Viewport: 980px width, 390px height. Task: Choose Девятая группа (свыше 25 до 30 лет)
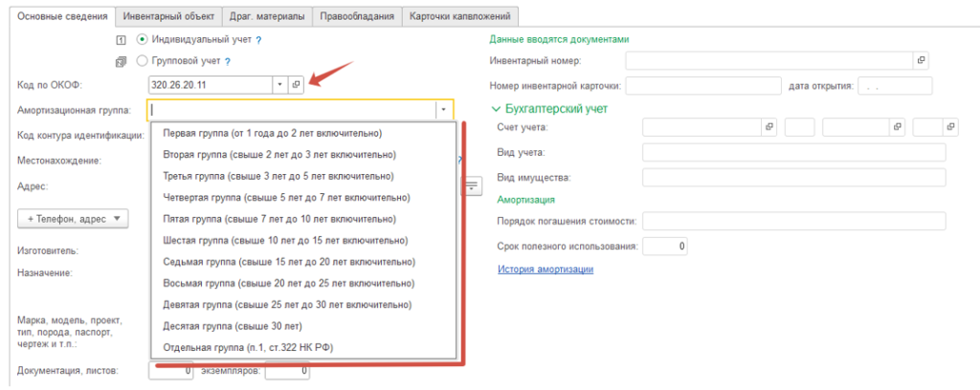pyautogui.click(x=303, y=305)
